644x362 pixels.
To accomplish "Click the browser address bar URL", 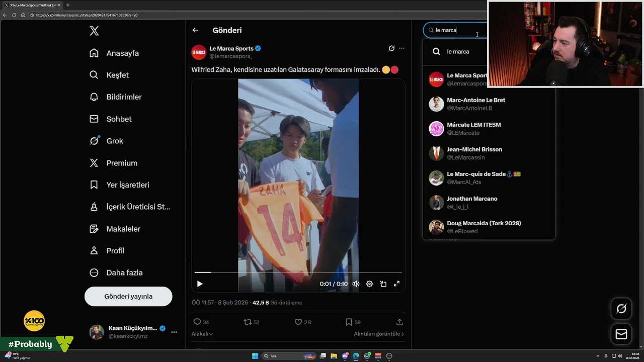I will pyautogui.click(x=87, y=15).
